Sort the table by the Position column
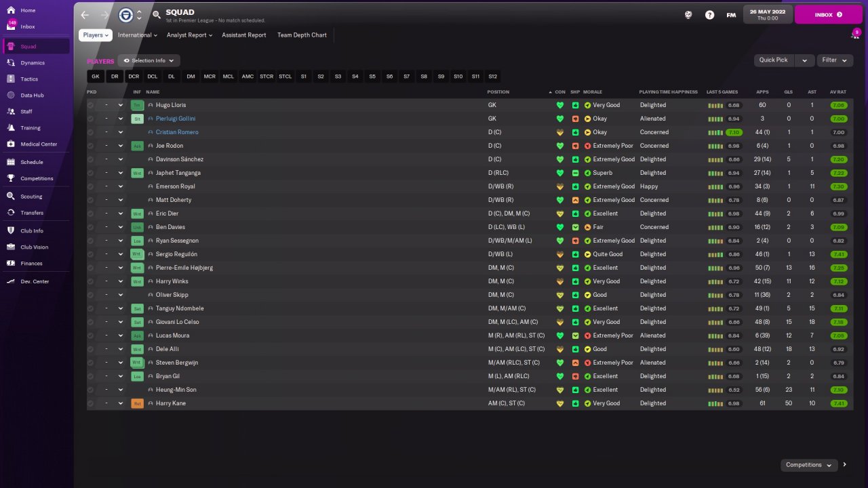Screen dimensions: 868x488 498,92
